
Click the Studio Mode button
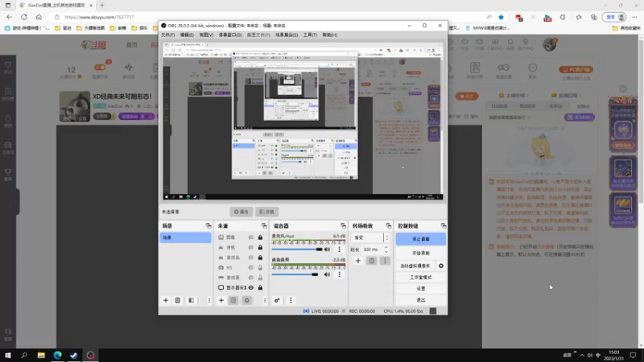coord(421,278)
